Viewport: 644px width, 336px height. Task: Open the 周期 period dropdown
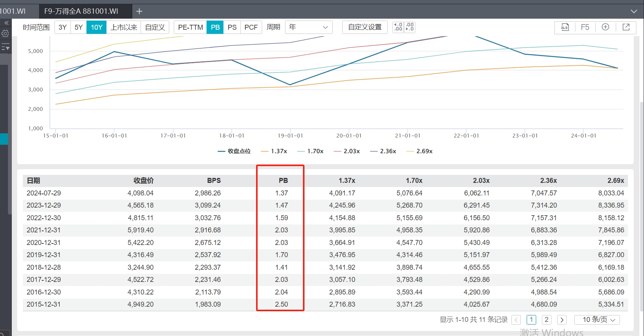pos(309,27)
